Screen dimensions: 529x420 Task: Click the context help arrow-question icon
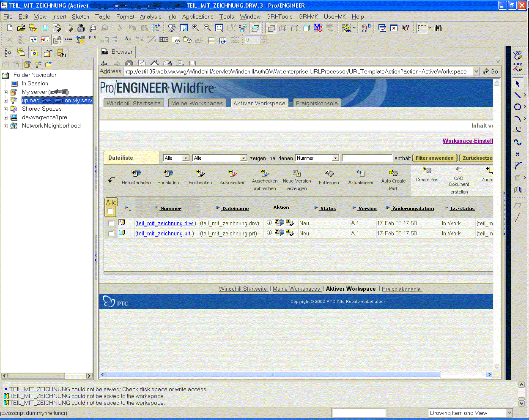406,28
